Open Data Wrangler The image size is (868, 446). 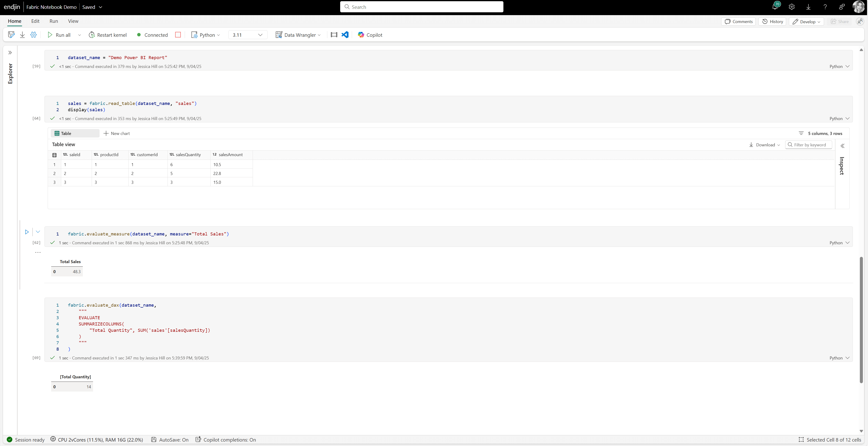[298, 35]
